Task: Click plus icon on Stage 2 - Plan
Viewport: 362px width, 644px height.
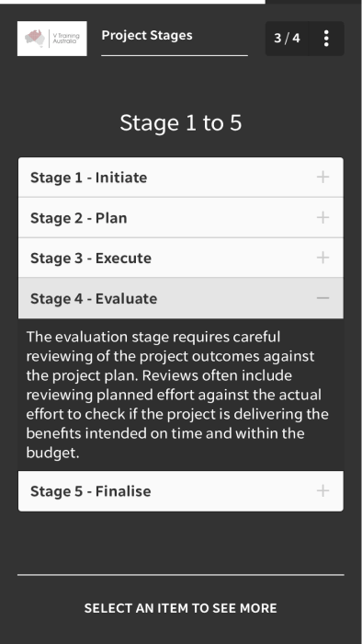Action: 323,217
